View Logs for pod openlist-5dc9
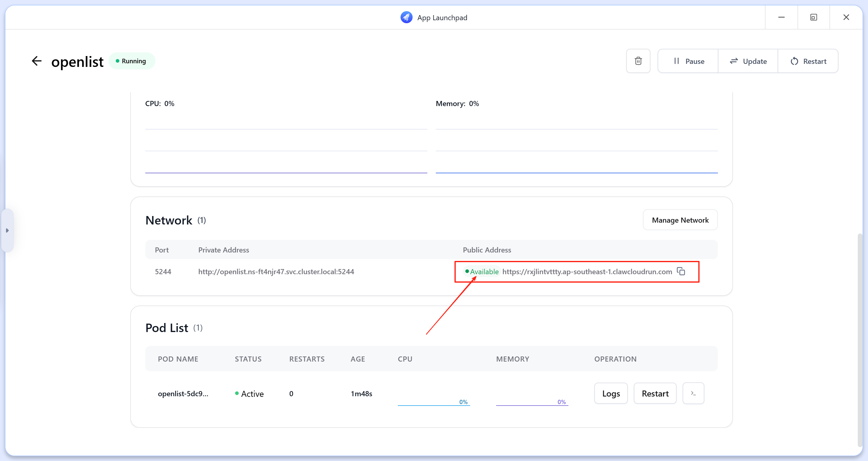Image resolution: width=868 pixels, height=461 pixels. pyautogui.click(x=611, y=393)
